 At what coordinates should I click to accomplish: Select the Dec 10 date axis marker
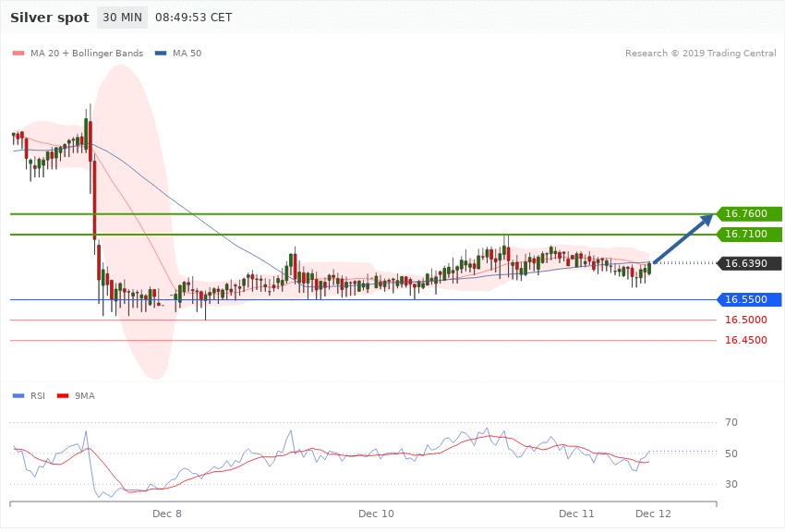click(376, 513)
